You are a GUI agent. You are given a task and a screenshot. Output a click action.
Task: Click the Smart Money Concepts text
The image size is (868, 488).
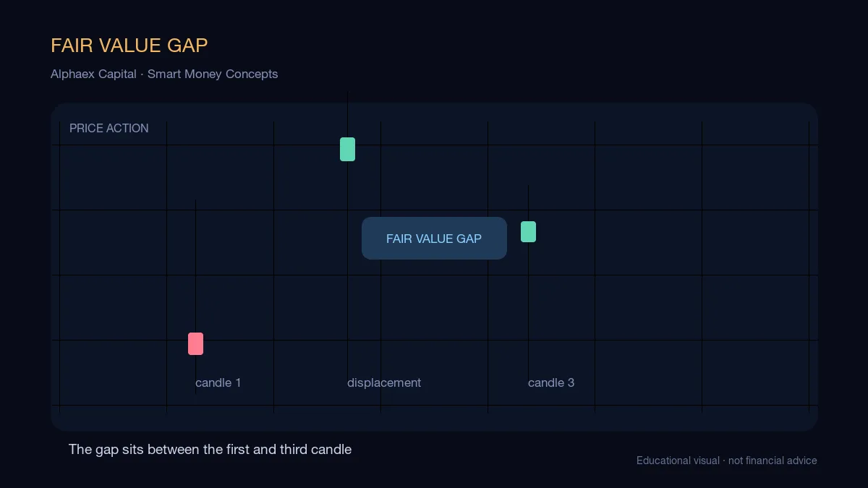pos(213,74)
